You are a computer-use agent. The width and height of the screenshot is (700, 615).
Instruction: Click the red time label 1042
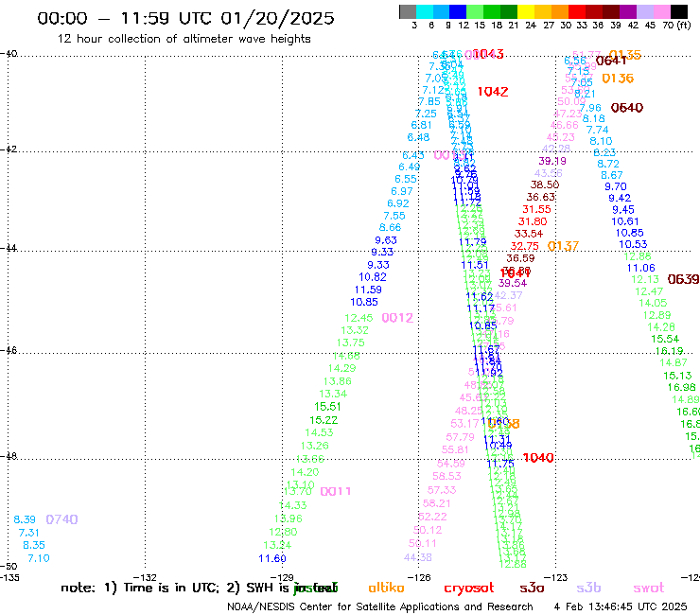point(493,92)
